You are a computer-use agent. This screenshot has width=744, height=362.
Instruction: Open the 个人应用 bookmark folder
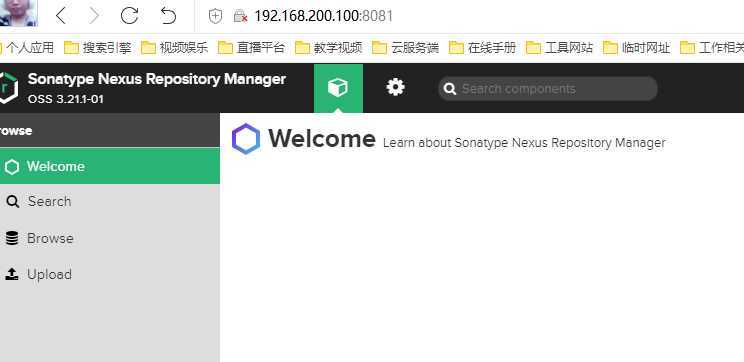[x=27, y=47]
